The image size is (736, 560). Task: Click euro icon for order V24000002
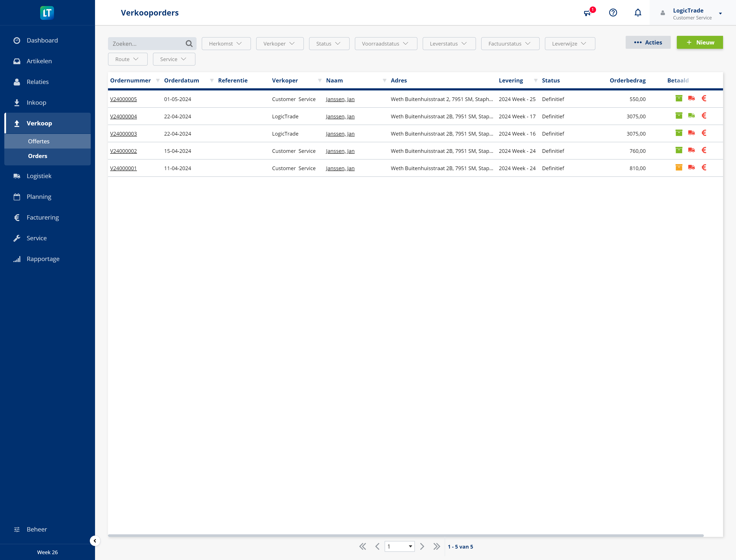[x=704, y=150]
